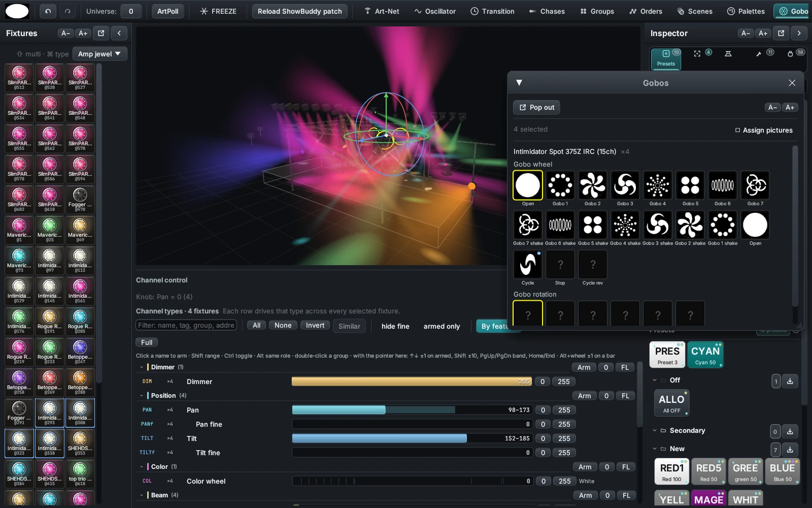Click the Reload ShowBuddy patch button
Image resolution: width=812 pixels, height=508 pixels.
[300, 11]
